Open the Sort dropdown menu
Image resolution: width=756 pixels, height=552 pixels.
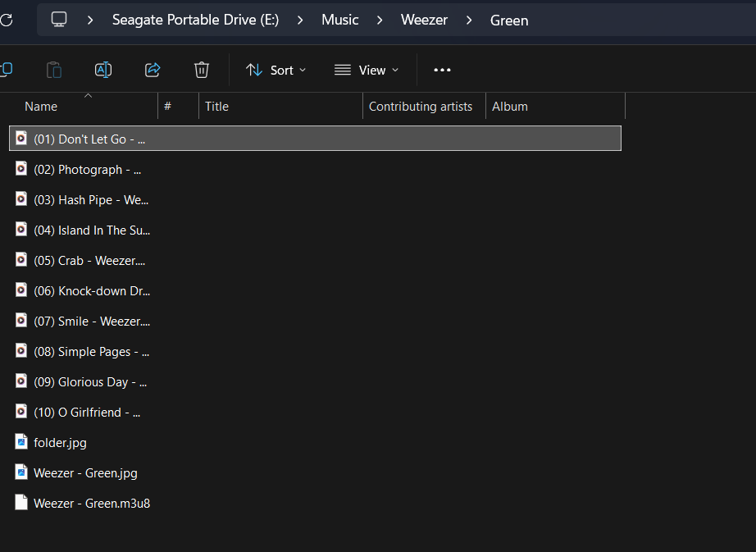[276, 71]
